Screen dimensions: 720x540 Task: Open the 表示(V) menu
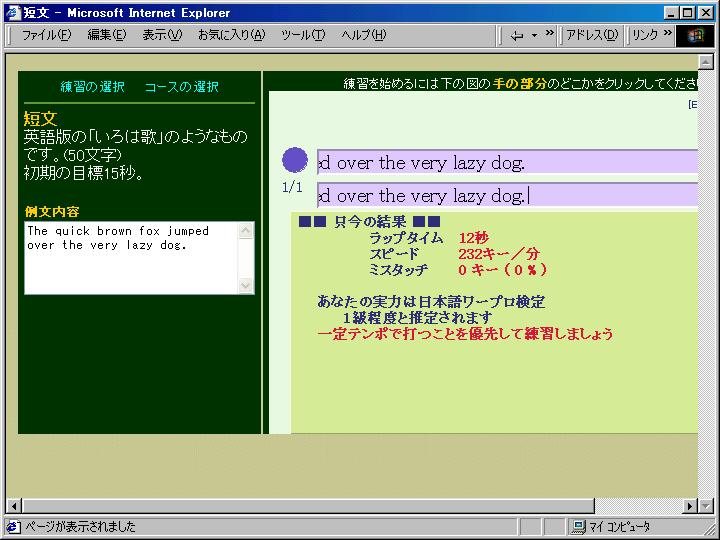162,35
